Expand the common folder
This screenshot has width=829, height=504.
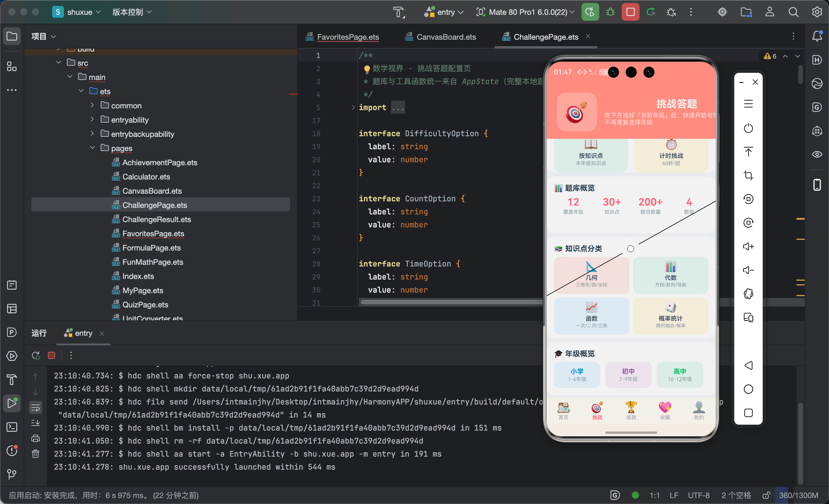tap(92, 105)
